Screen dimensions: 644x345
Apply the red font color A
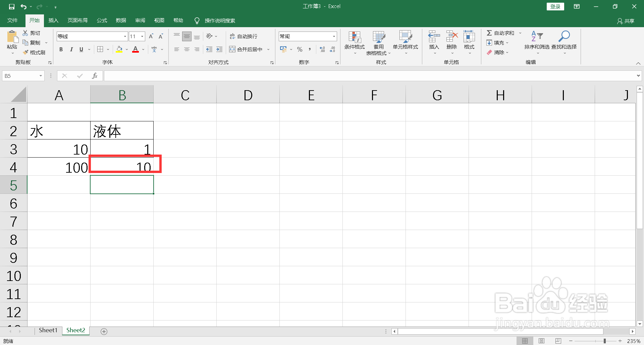[136, 49]
